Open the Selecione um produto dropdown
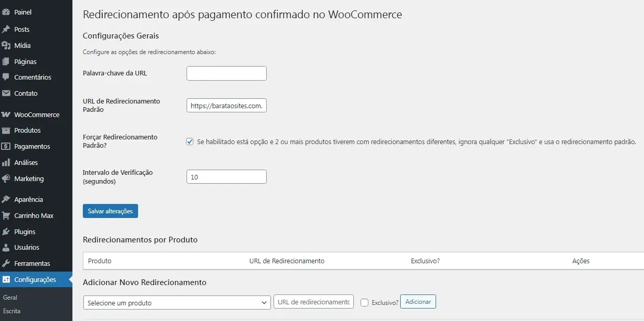This screenshot has width=644, height=321. [x=177, y=302]
